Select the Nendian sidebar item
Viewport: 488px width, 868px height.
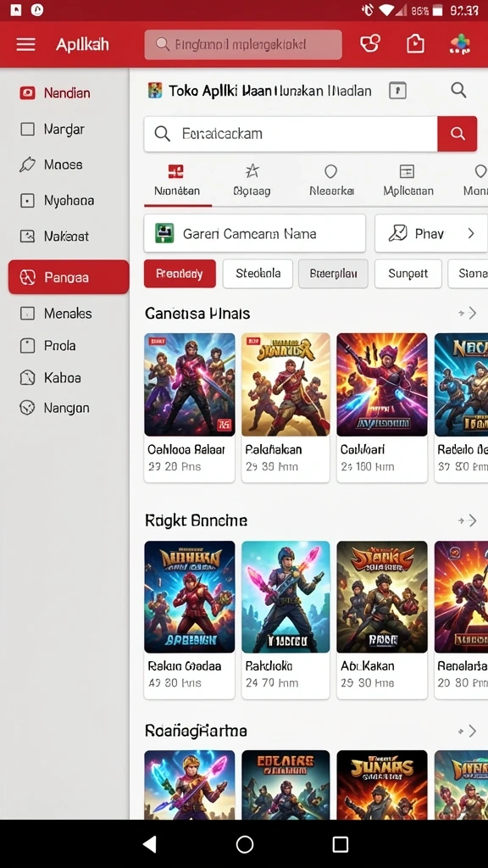65,93
